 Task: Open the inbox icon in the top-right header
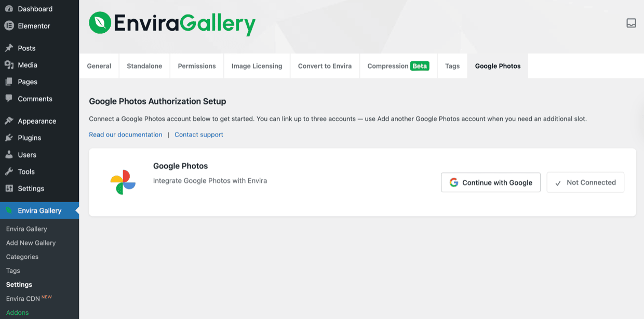[x=630, y=23]
